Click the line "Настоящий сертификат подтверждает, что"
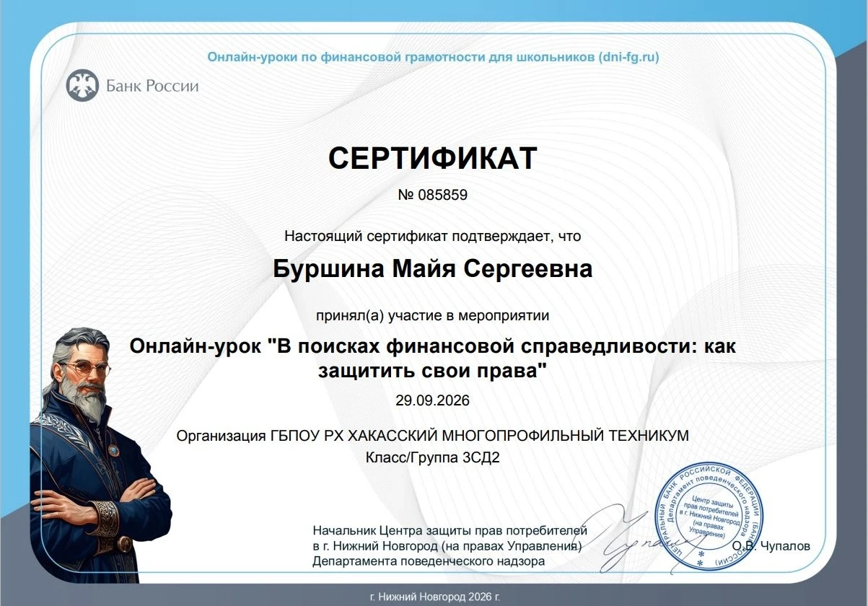This screenshot has height=606, width=868. coord(433,235)
